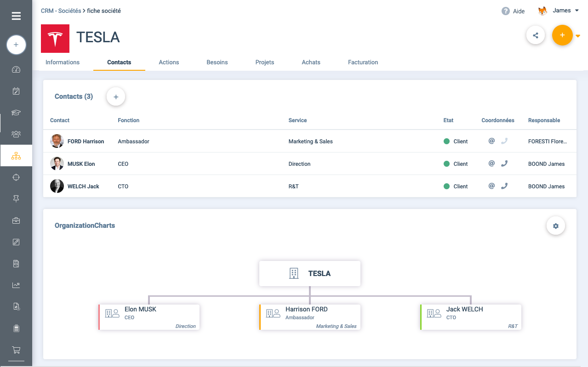Select Elon MUSK card in org chart
Viewport: 588px width, 367px height.
(149, 317)
